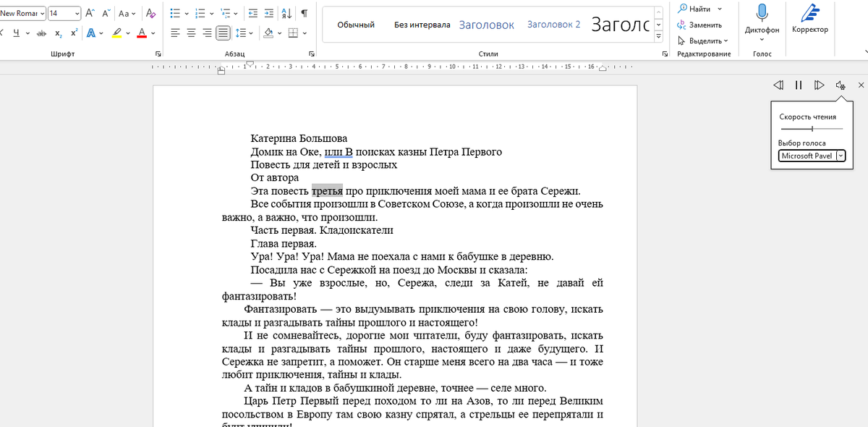Image resolution: width=868 pixels, height=427 pixels.
Task: Select the Обычный style
Action: pyautogui.click(x=356, y=25)
